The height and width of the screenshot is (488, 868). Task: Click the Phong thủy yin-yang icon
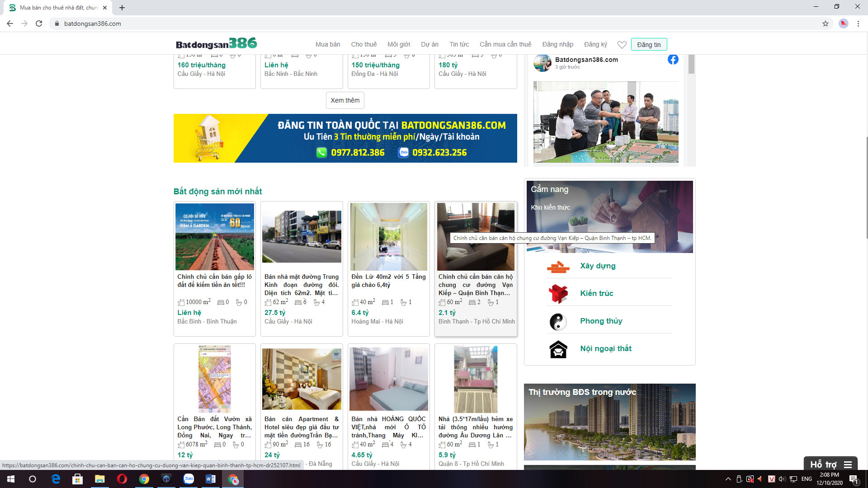click(558, 322)
